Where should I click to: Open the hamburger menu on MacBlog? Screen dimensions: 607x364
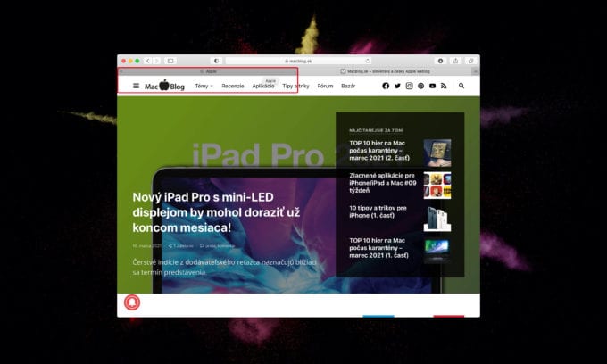coord(136,86)
